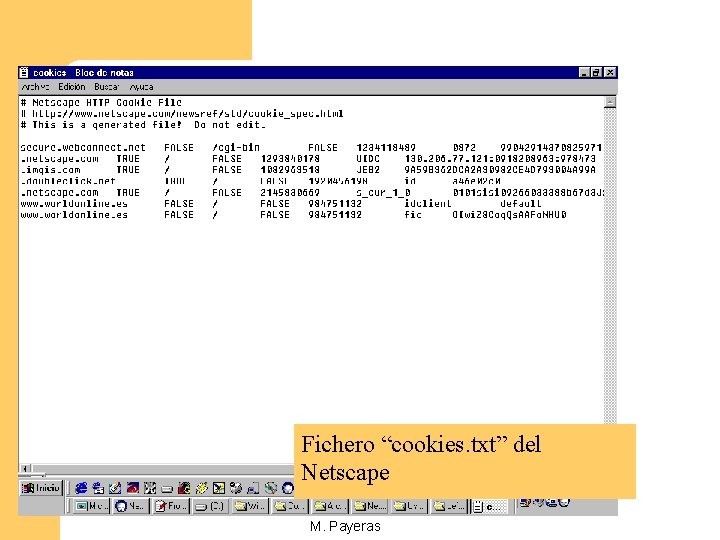
Task: Switch to the Netscape 'Ne...' taskbar button
Action: (x=130, y=506)
